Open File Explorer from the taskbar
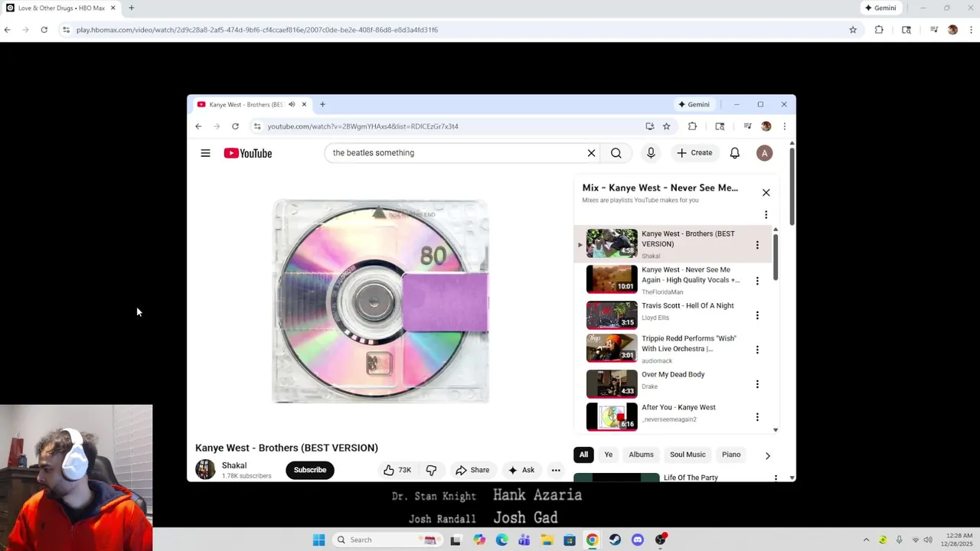Screen dimensions: 980x551 pos(547,540)
